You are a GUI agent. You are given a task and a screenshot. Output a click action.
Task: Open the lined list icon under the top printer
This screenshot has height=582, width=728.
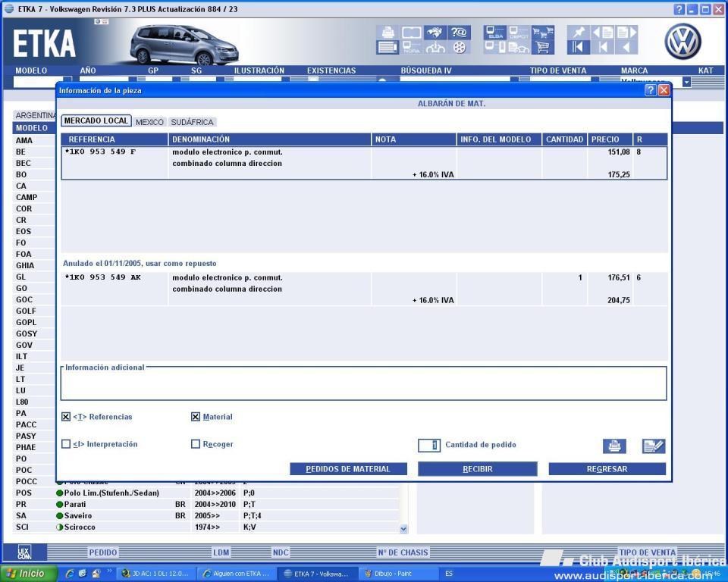(388, 47)
